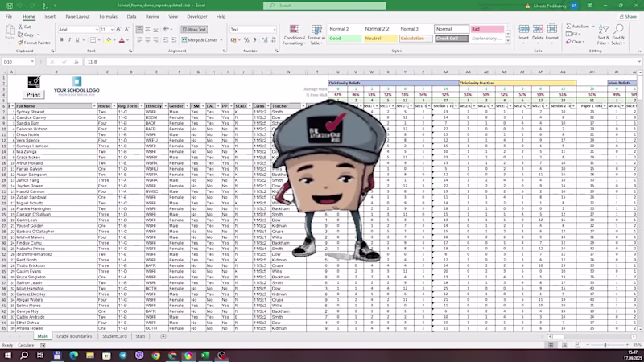This screenshot has height=362, width=644.
Task: Open Conditional Formatting menu
Action: point(294,35)
